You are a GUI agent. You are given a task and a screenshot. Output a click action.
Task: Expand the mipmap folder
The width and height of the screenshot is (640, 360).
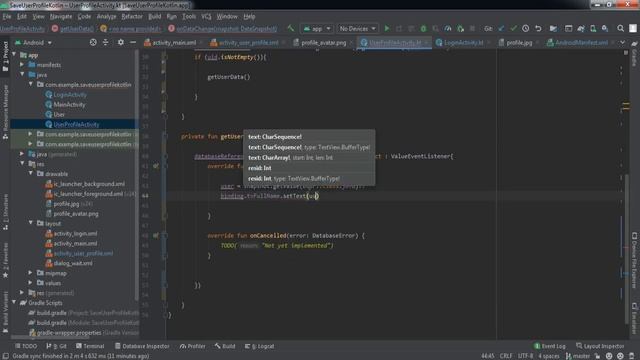coord(31,273)
